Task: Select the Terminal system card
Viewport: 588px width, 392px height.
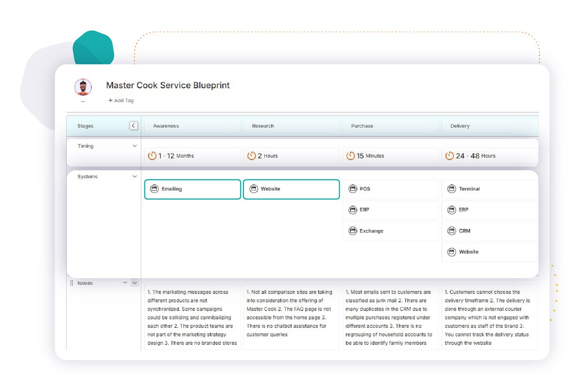Action: 490,189
